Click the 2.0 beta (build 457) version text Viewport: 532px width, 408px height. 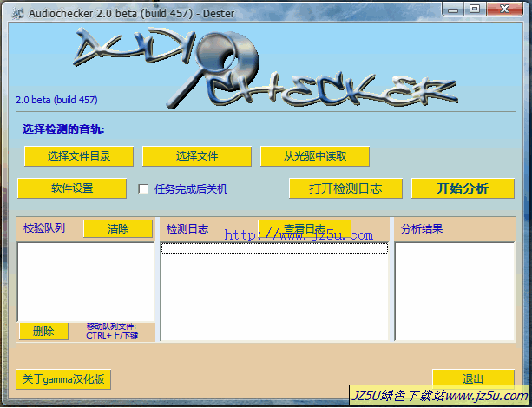(56, 100)
